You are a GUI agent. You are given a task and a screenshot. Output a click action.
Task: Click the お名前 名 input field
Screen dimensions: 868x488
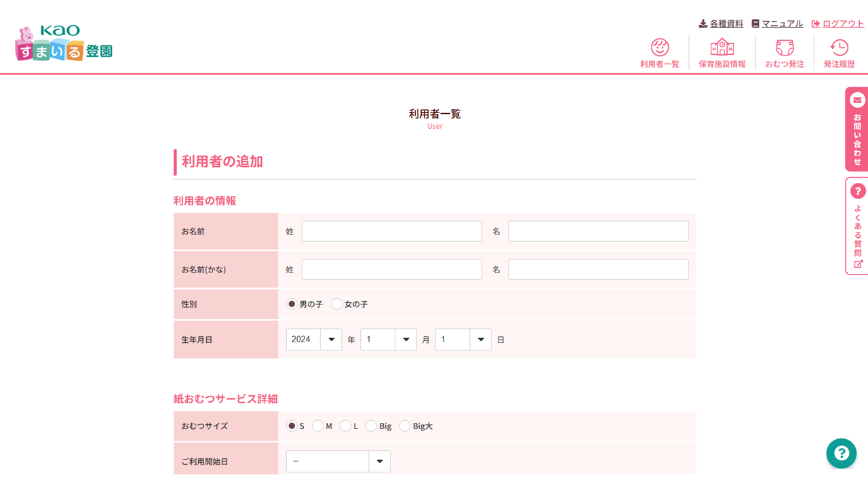click(599, 231)
